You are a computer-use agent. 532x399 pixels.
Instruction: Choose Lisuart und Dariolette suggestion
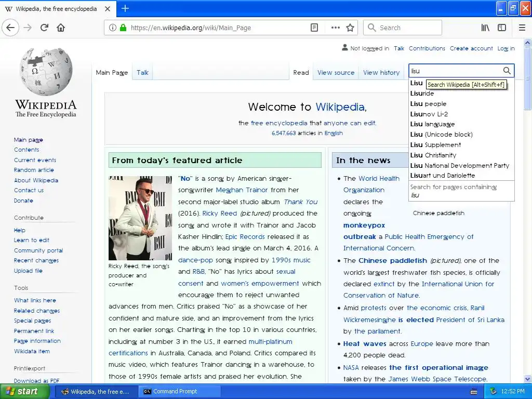[461, 176]
